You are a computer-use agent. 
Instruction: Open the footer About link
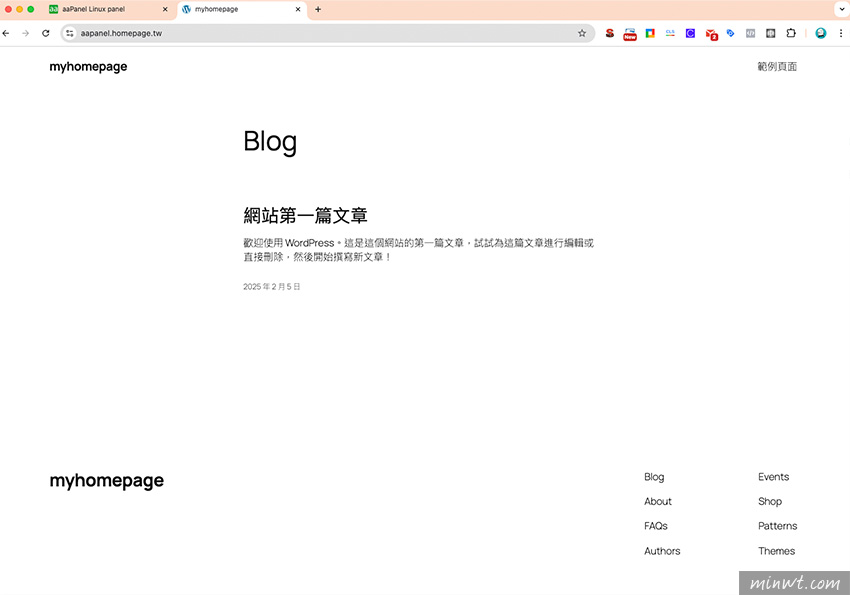(658, 501)
